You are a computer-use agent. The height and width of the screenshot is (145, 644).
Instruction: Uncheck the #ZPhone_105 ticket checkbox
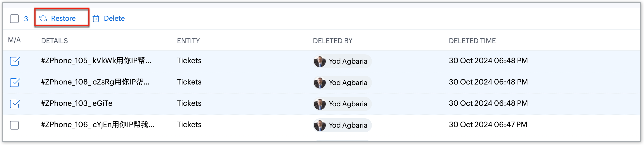[15, 61]
